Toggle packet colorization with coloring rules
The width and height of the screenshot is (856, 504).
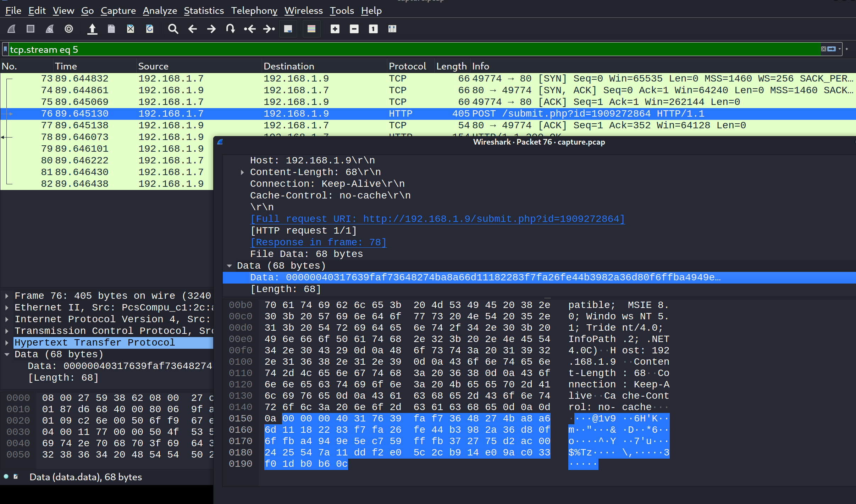coord(311,29)
